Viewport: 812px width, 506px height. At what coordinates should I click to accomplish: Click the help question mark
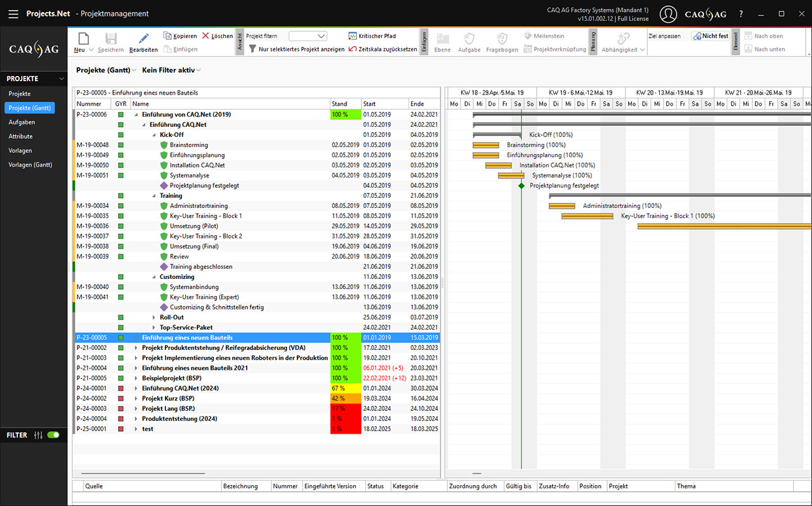(x=741, y=13)
